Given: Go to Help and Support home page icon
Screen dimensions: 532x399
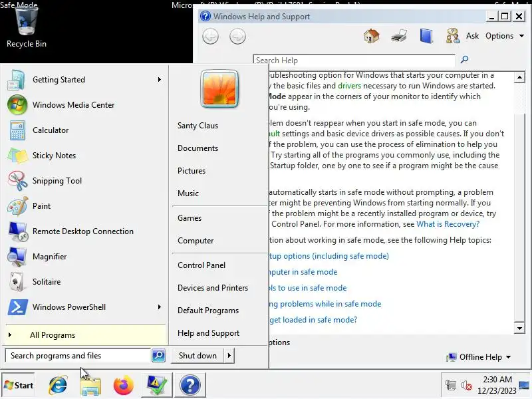Looking at the screenshot, I should pyautogui.click(x=372, y=36).
